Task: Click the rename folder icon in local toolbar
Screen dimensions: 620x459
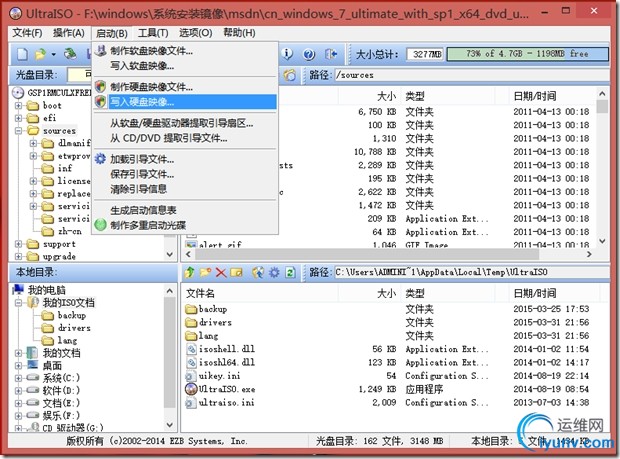Action: point(236,272)
